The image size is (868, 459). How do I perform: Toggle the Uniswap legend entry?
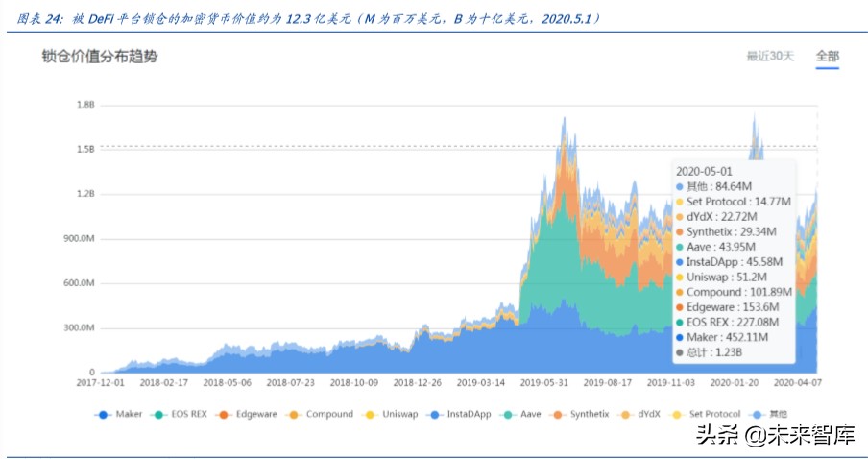tap(389, 414)
